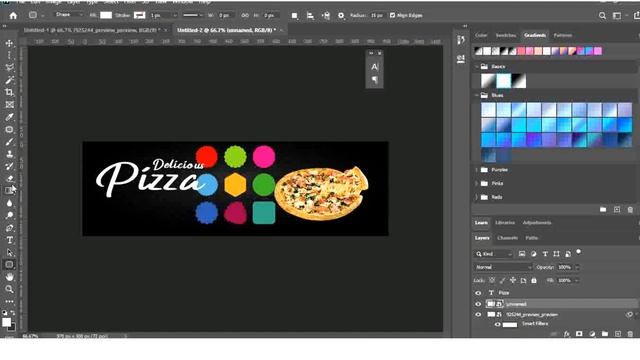The width and height of the screenshot is (640, 360).
Task: Select the Dodge tool
Action: [9, 215]
